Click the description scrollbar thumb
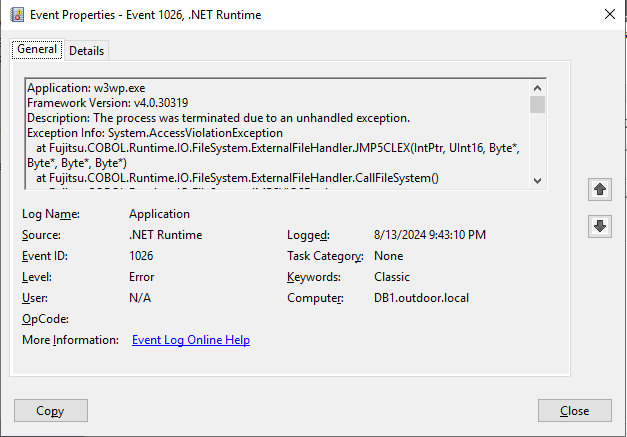The image size is (627, 437). click(537, 105)
